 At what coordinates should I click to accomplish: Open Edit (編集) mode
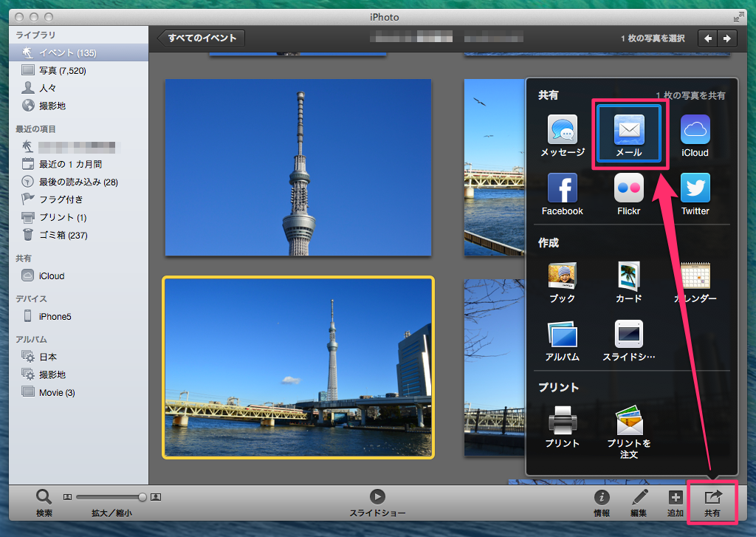[x=639, y=503]
